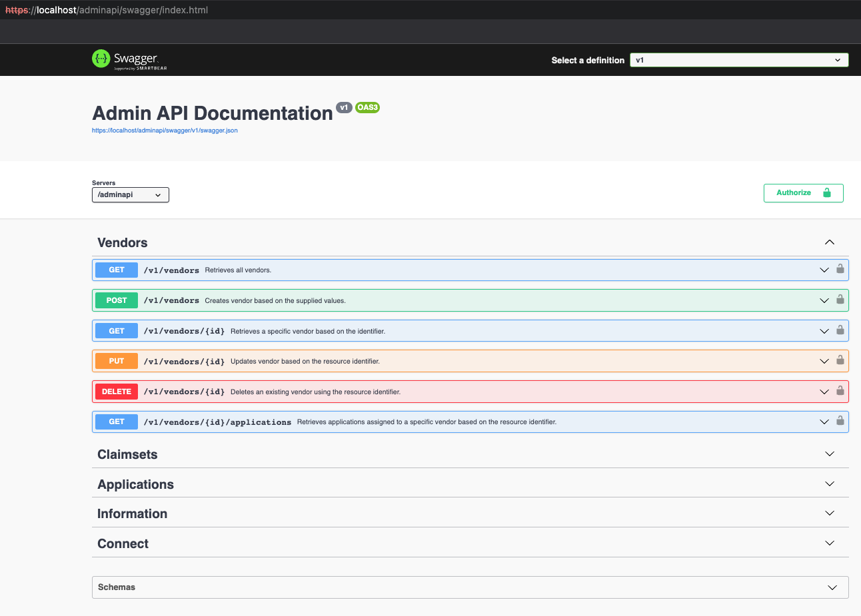
Task: Click the Authorize button
Action: coord(804,192)
